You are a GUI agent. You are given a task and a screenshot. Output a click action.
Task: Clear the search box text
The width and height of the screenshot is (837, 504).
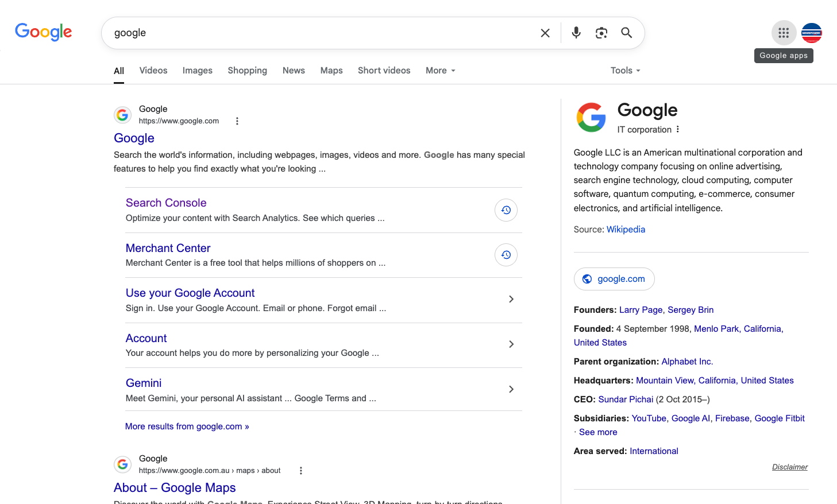(545, 33)
